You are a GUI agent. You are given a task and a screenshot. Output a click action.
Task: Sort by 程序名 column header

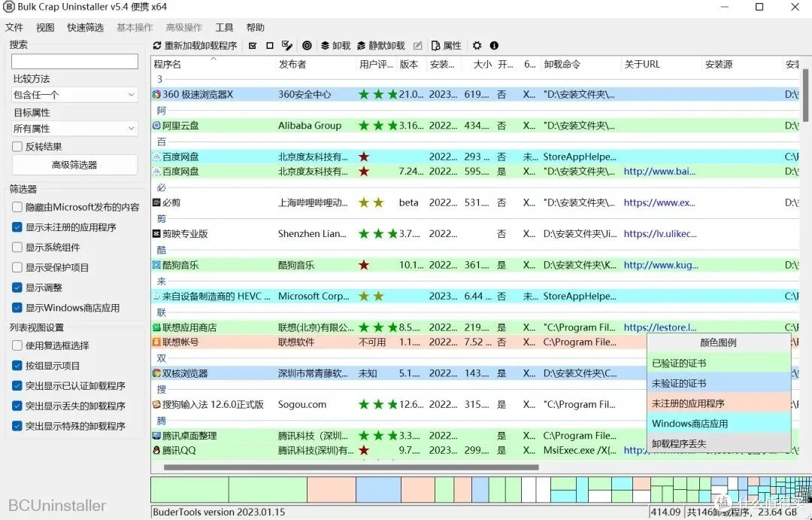click(x=213, y=64)
